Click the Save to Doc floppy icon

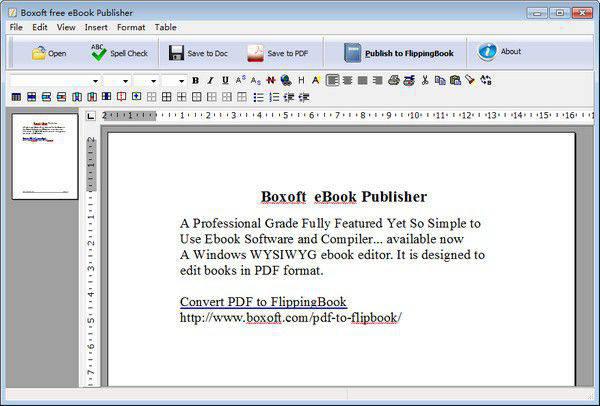coord(176,53)
